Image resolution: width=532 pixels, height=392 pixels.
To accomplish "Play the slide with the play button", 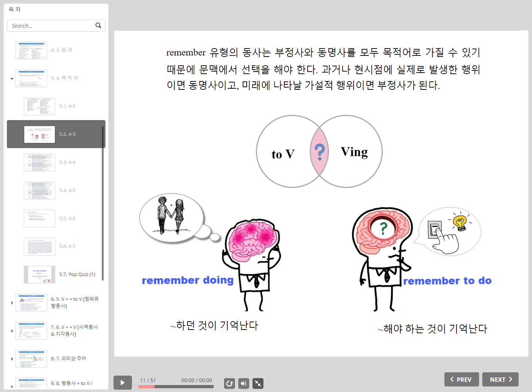I will pyautogui.click(x=123, y=383).
